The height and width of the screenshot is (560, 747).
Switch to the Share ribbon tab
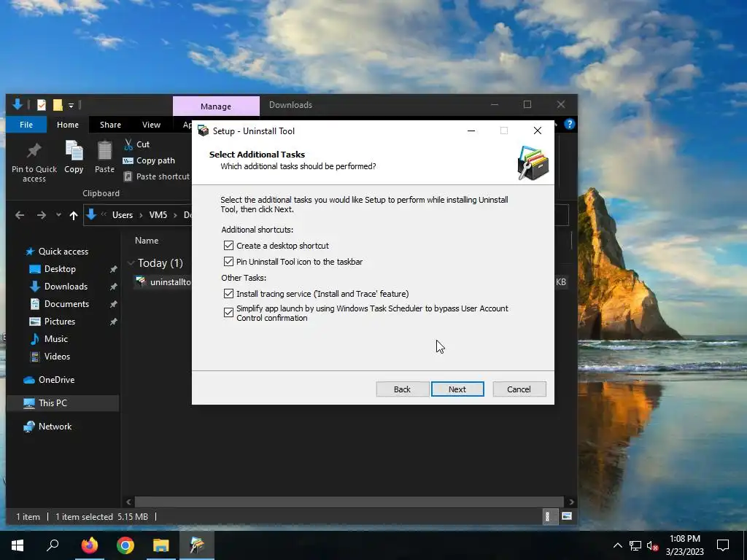[111, 125]
